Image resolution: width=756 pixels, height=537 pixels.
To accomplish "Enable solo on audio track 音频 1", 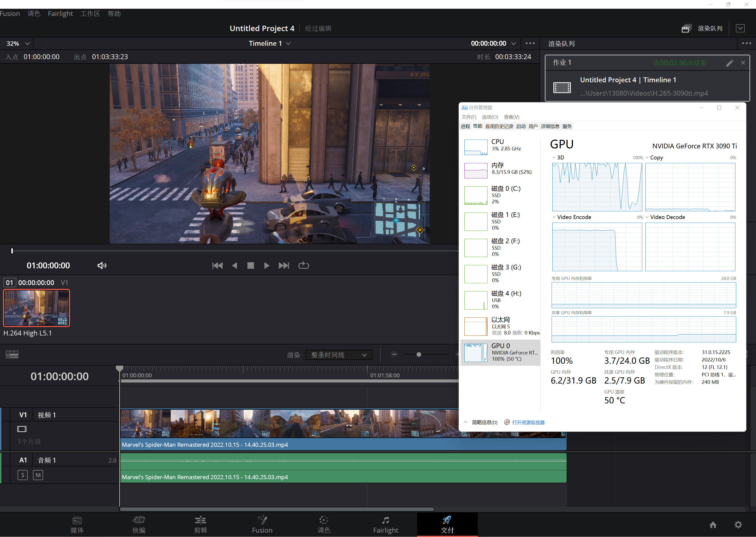I will coord(22,475).
